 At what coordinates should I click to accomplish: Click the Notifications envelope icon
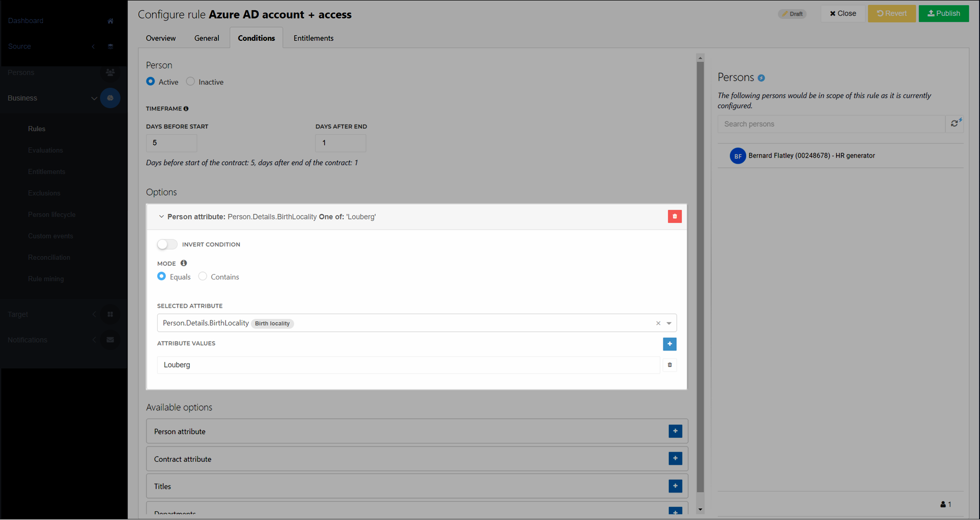tap(110, 340)
